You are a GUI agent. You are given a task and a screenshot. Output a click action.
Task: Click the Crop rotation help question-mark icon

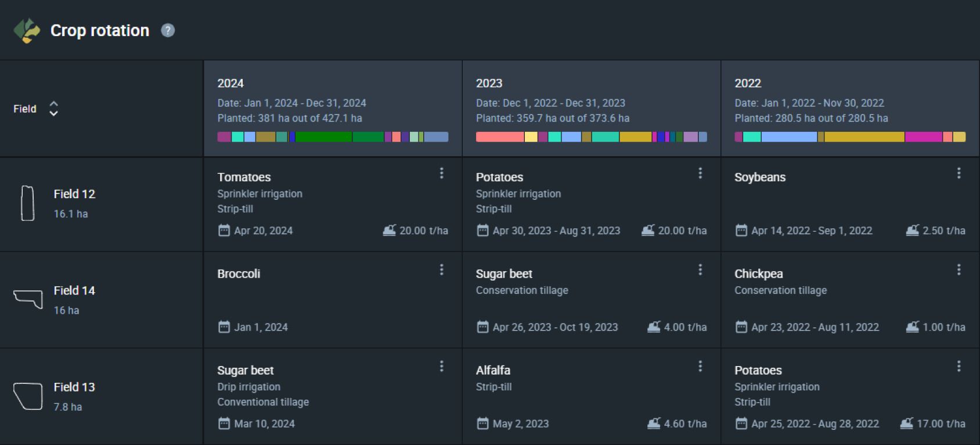coord(168,30)
